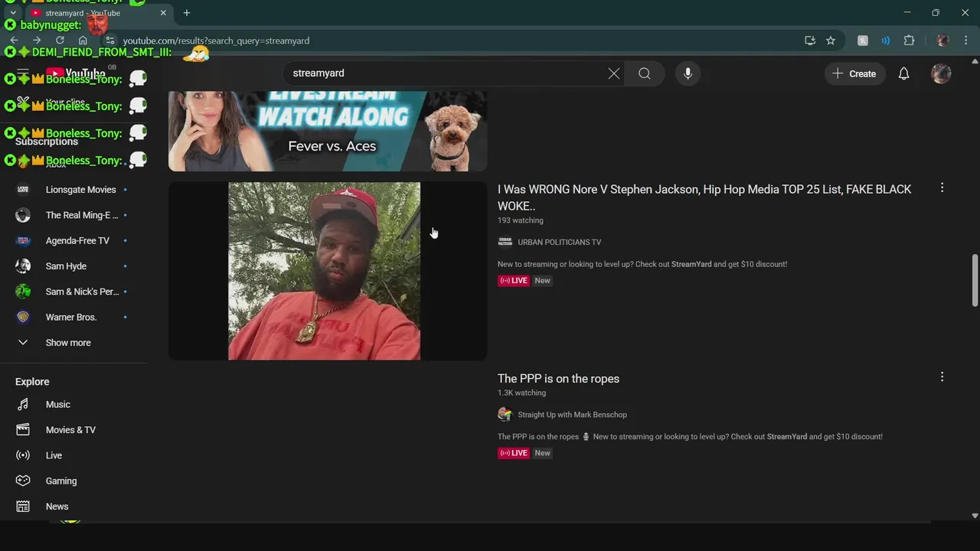Image resolution: width=980 pixels, height=551 pixels.
Task: Visit Straight Up with Mark Benschop channel
Action: pos(572,415)
